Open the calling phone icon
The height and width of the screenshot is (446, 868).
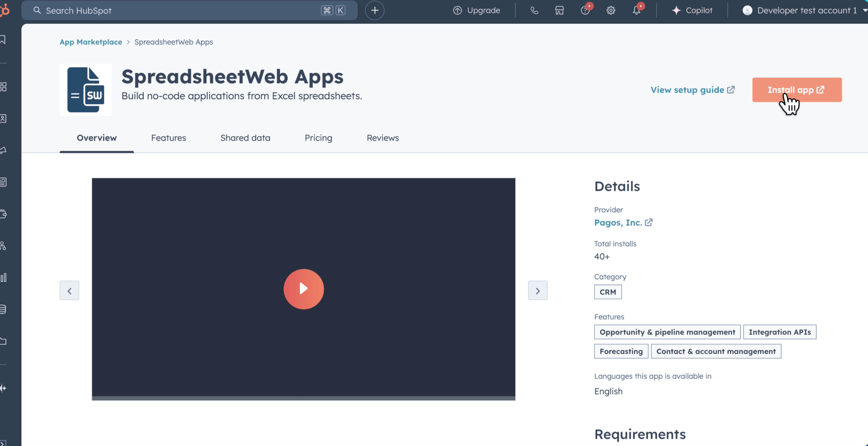pos(534,11)
